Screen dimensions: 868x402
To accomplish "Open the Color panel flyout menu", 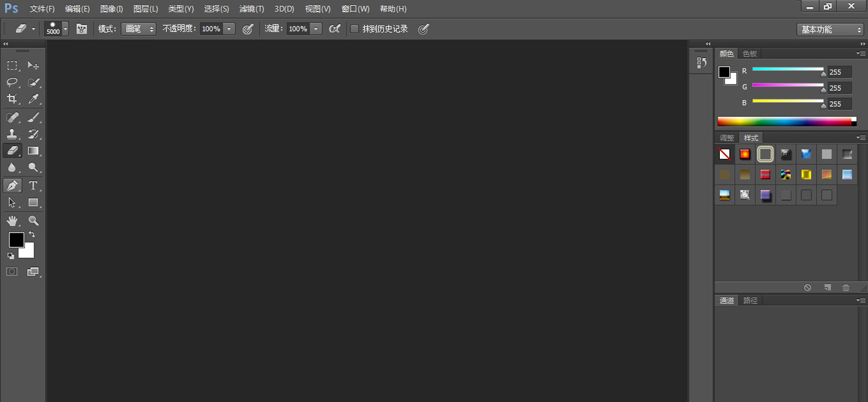I will [x=861, y=53].
